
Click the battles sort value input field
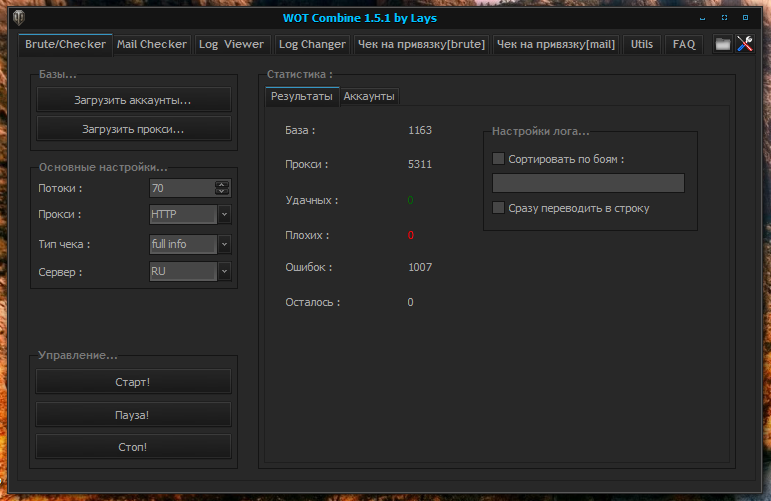tap(588, 183)
